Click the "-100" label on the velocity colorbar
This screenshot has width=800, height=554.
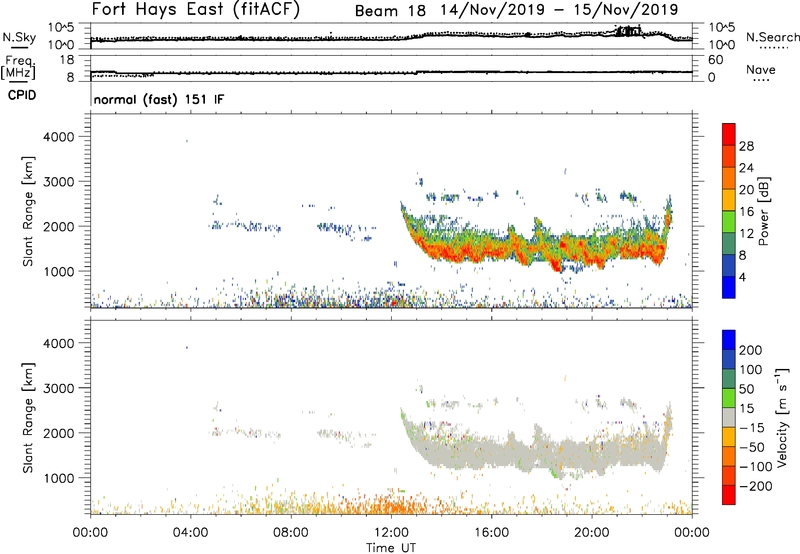coord(755,467)
